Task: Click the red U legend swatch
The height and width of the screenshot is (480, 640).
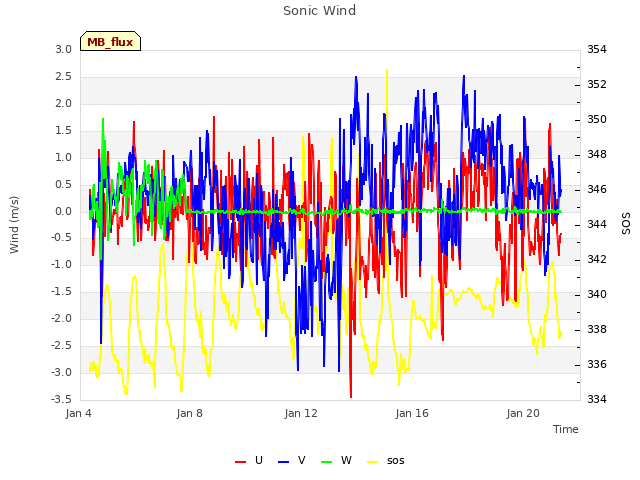Action: click(240, 462)
